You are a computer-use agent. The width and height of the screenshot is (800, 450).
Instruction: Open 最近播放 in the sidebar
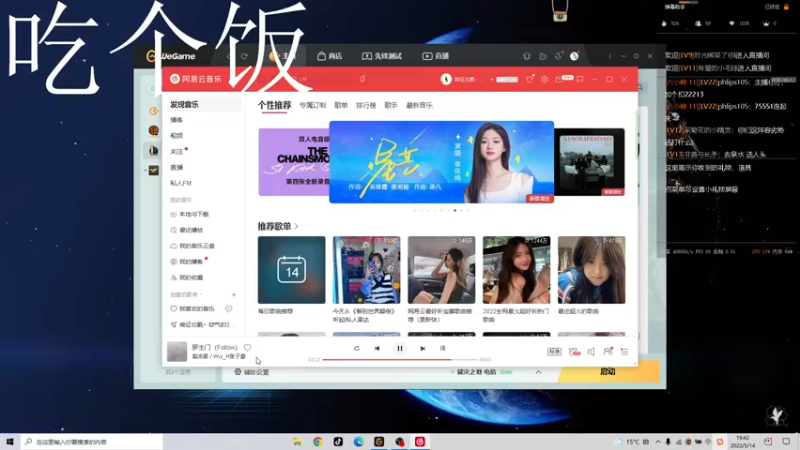[x=187, y=230]
